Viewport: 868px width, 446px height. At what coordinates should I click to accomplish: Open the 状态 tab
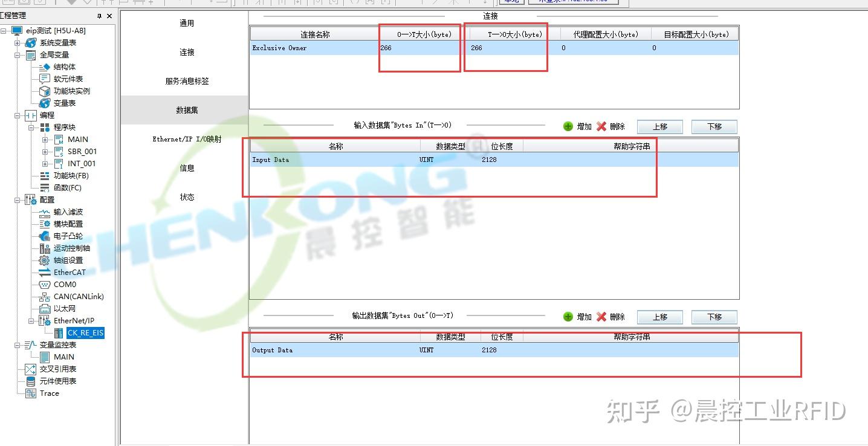[x=187, y=198]
